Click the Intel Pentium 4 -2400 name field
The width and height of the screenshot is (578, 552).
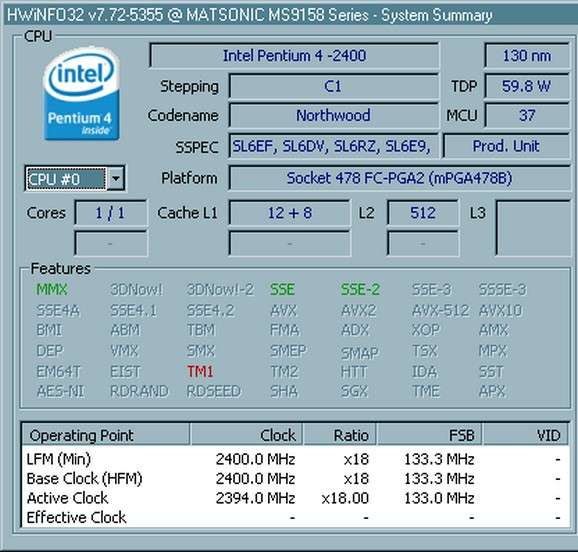pyautogui.click(x=294, y=56)
